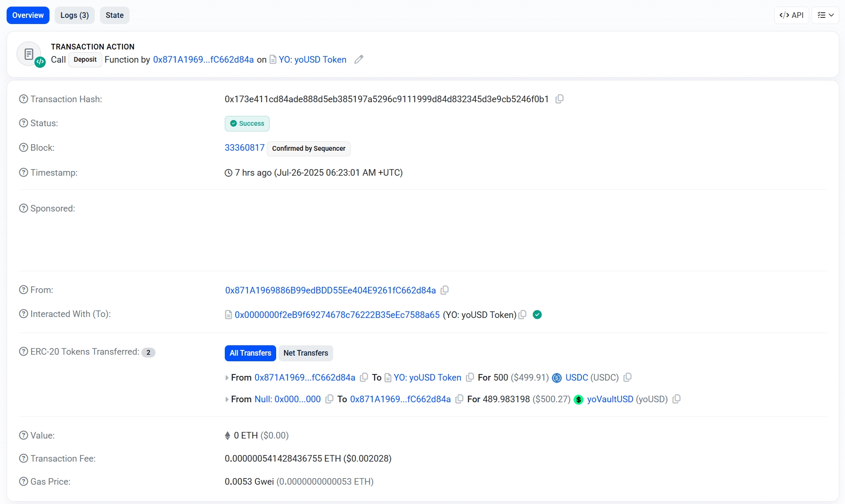Image resolution: width=845 pixels, height=504 pixels.
Task: Click the help icon beside Transaction Fee
Action: tap(24, 458)
